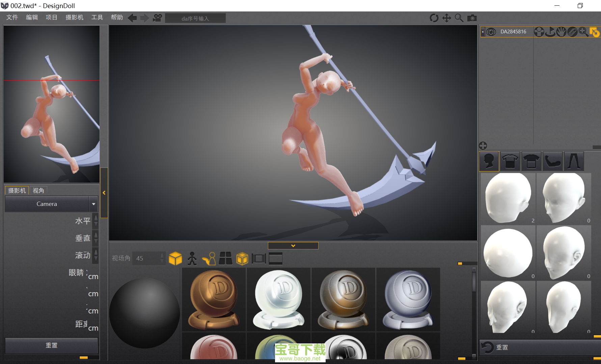The width and height of the screenshot is (601, 364).
Task: Select the pose control tag icon
Action: click(x=539, y=32)
